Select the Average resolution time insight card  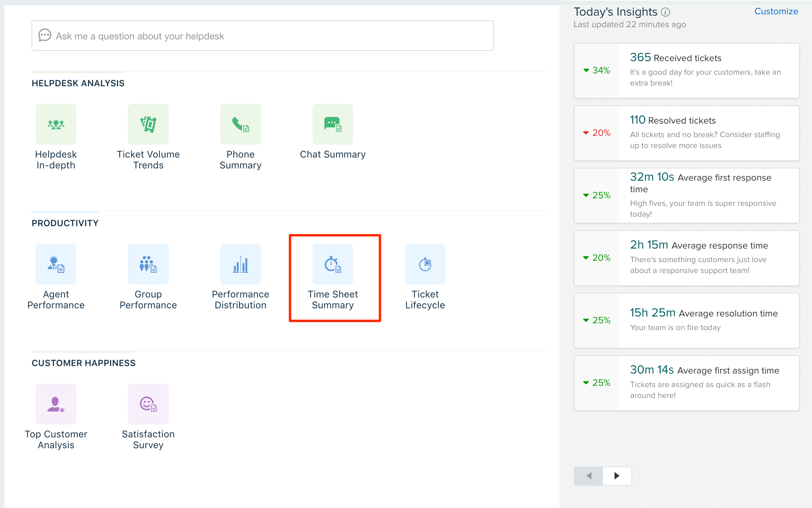click(686, 321)
